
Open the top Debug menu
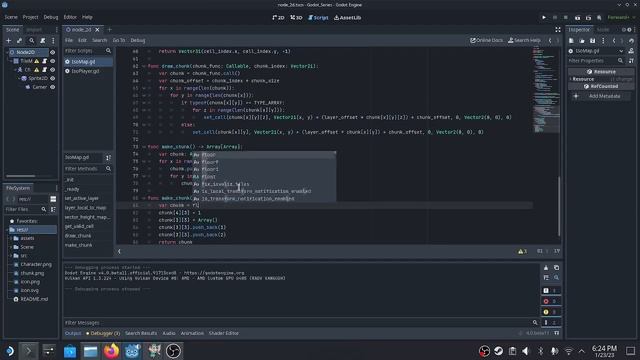click(51, 17)
